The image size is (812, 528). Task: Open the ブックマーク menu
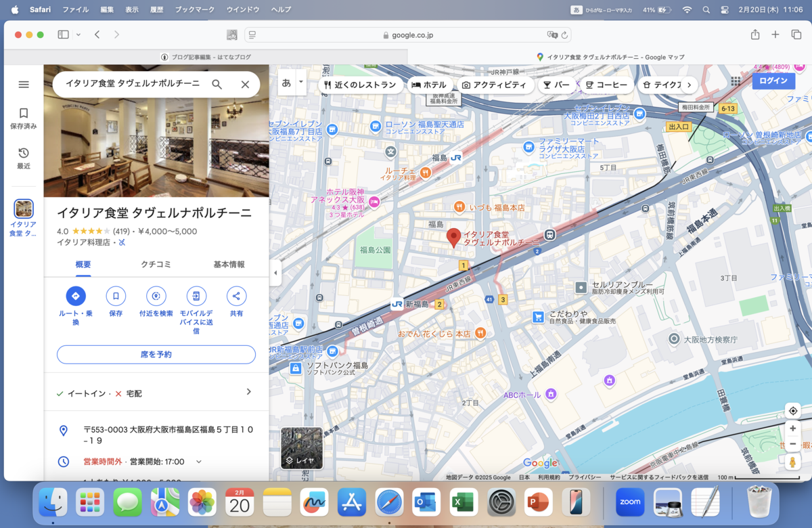click(194, 9)
